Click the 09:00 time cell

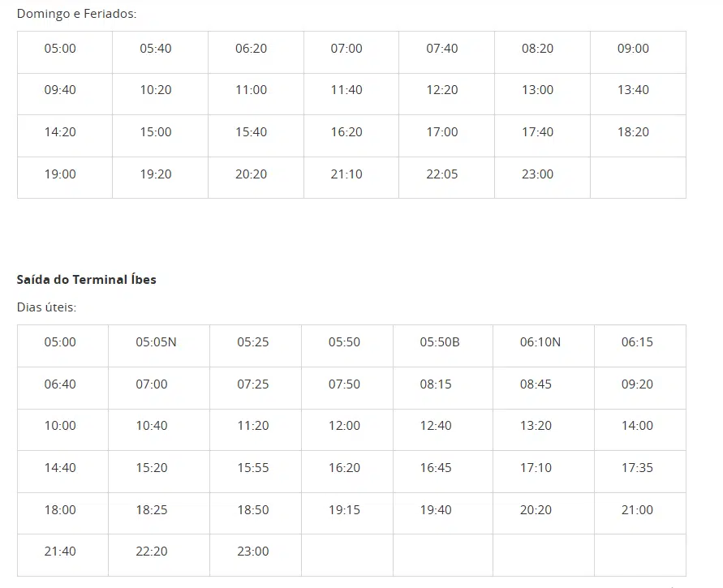633,49
